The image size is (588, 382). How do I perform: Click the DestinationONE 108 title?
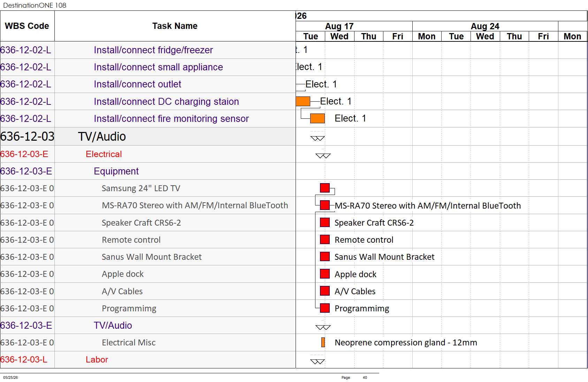35,5
